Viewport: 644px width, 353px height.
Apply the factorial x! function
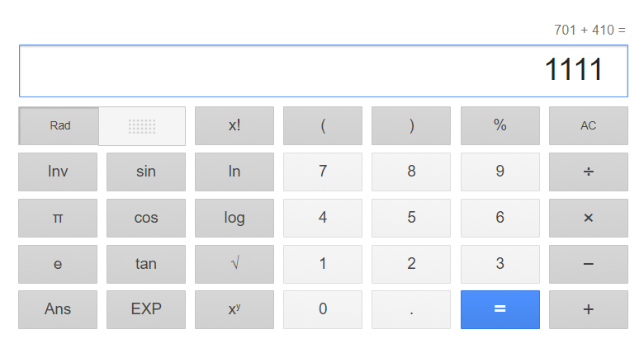234,125
